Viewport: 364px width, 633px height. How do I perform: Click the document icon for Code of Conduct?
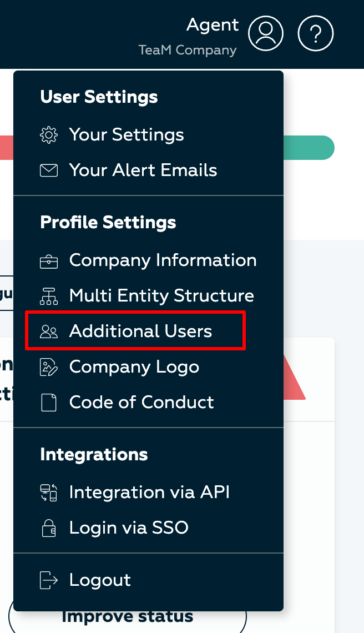pos(49,403)
